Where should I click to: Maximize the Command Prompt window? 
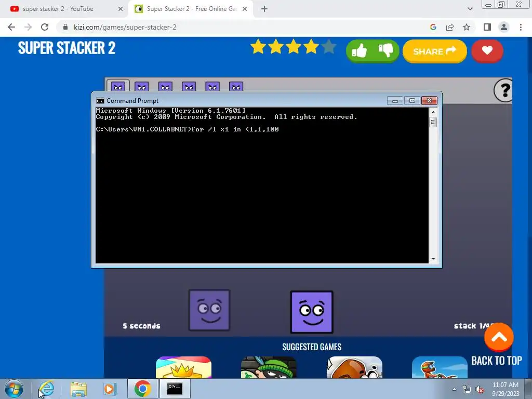[x=412, y=101]
